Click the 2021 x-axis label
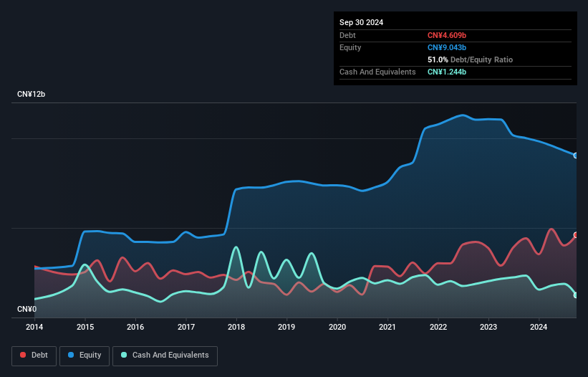Image resolution: width=588 pixels, height=377 pixels. click(x=387, y=327)
